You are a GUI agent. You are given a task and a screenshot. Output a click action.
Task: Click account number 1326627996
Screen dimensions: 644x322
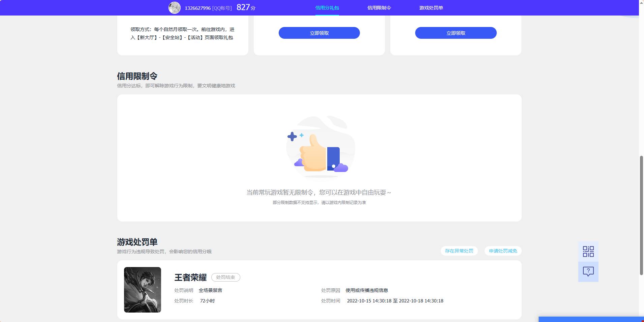[198, 8]
